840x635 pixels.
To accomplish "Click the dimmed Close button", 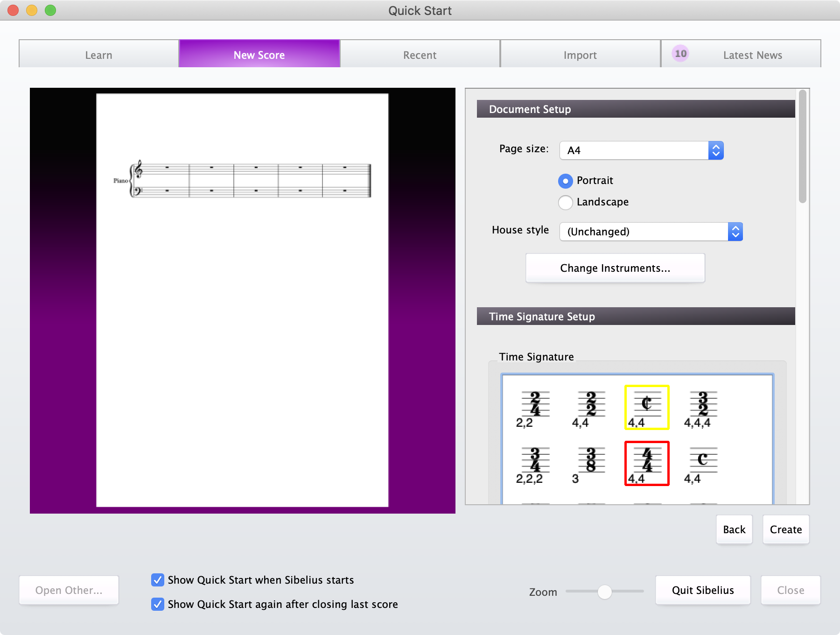I will coord(791,590).
